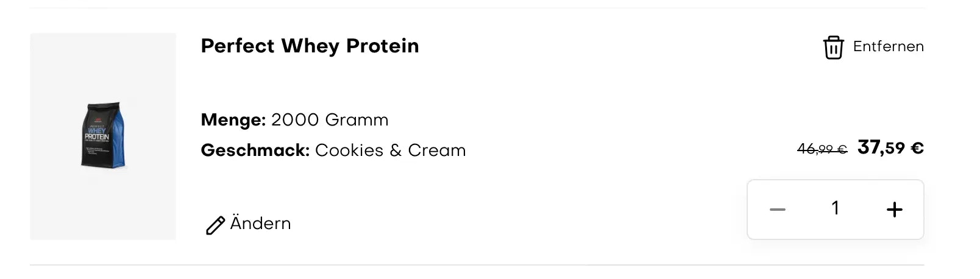
Task: Remove item via the Entfernen label
Action: coord(888,46)
